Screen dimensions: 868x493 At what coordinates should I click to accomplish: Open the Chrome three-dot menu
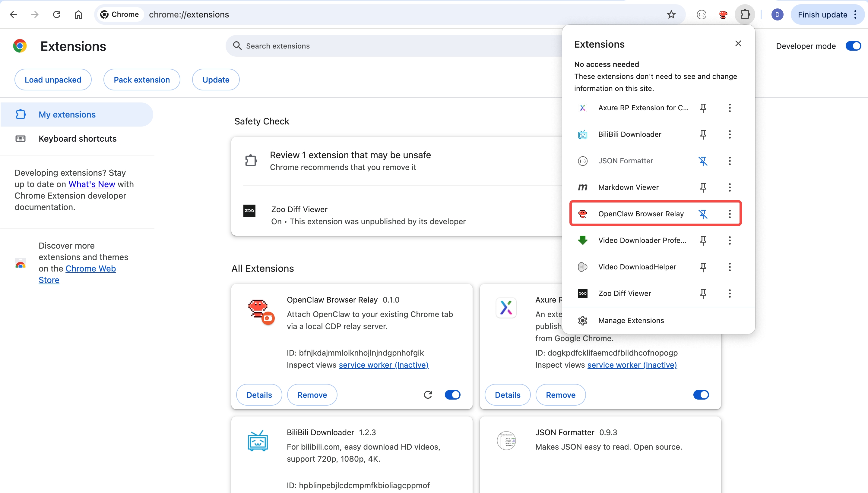[855, 14]
